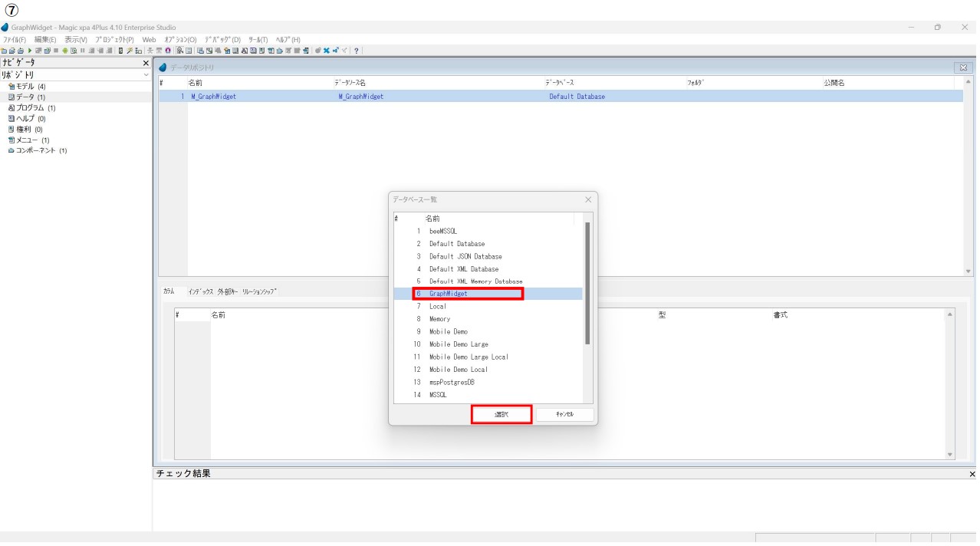Select the 権利 node in navigator tree
Screen dimensions: 980x546
point(24,130)
